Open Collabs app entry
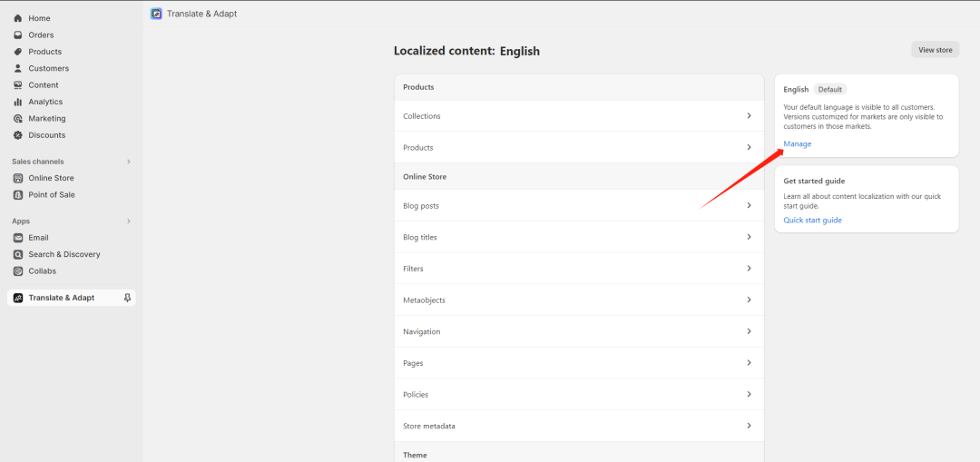Image resolution: width=980 pixels, height=462 pixels. [x=43, y=271]
